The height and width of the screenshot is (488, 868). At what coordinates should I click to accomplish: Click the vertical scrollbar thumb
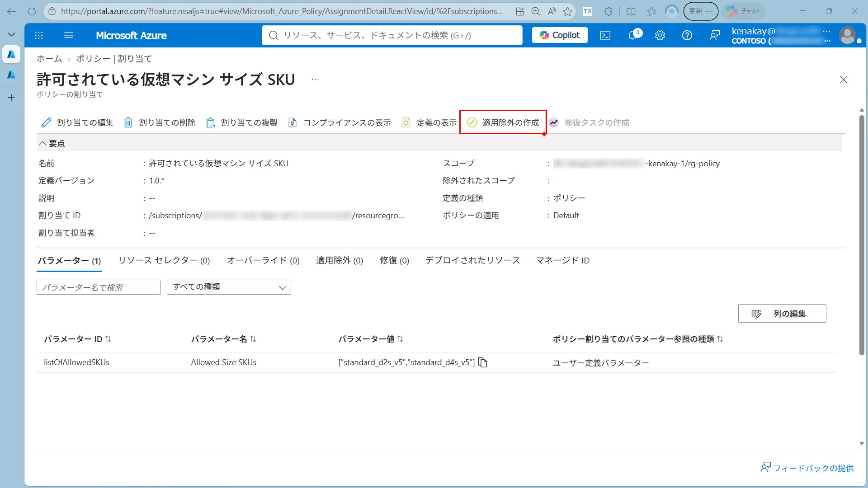point(862,235)
